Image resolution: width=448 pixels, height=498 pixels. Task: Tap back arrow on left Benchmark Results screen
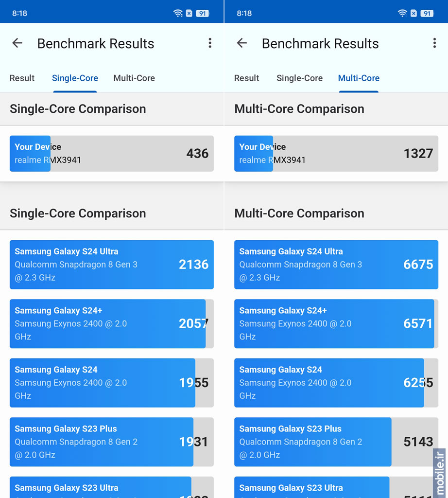point(17,43)
